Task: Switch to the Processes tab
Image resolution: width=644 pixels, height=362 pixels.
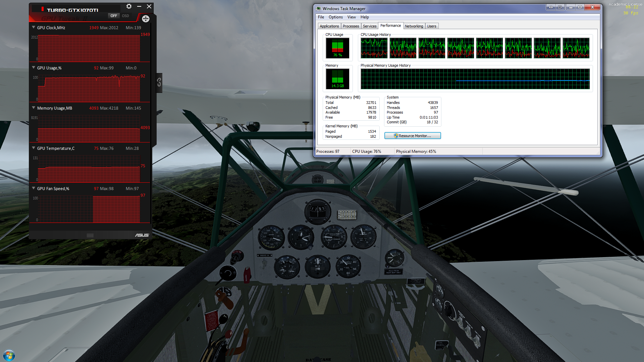Action: (x=351, y=26)
